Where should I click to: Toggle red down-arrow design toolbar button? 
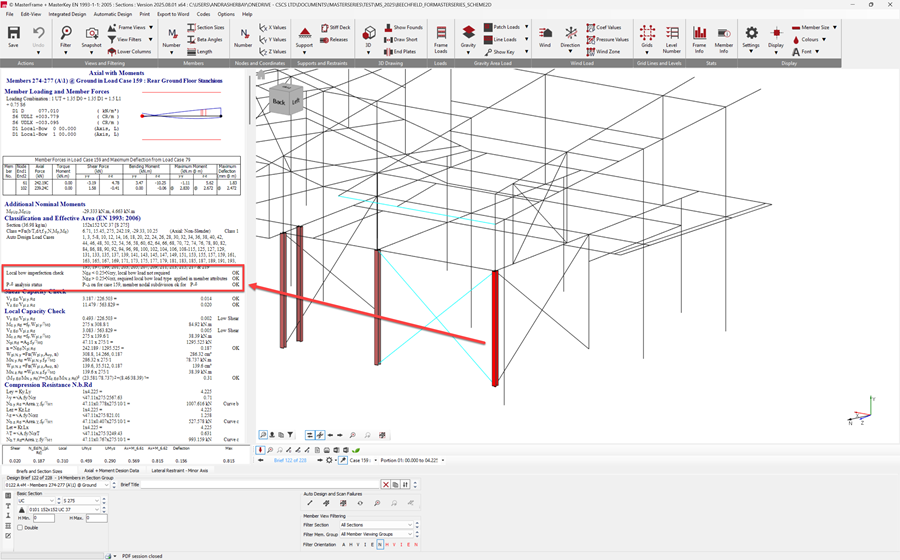point(261,450)
